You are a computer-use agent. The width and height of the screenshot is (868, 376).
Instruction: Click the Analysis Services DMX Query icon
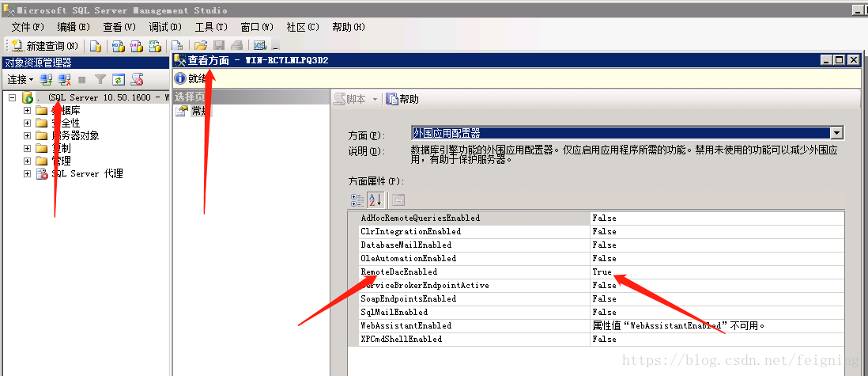pos(136,46)
